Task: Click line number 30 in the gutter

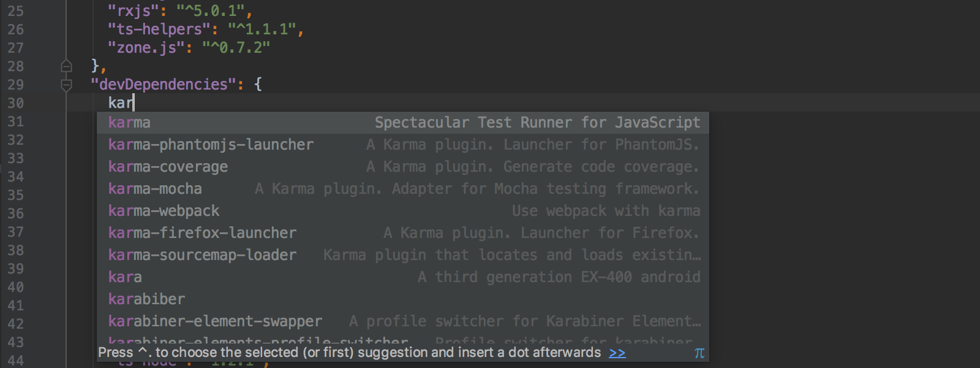Action: (x=16, y=103)
